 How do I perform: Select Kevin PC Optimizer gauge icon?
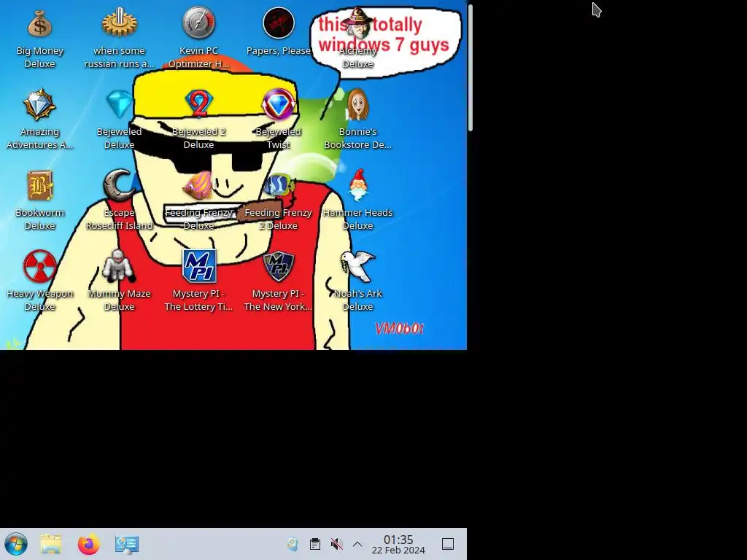(198, 23)
